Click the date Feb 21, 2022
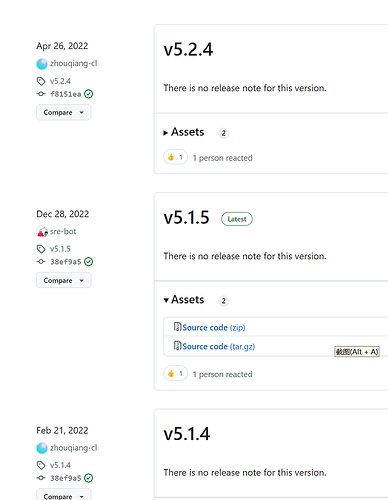This screenshot has width=388, height=500. (62, 430)
